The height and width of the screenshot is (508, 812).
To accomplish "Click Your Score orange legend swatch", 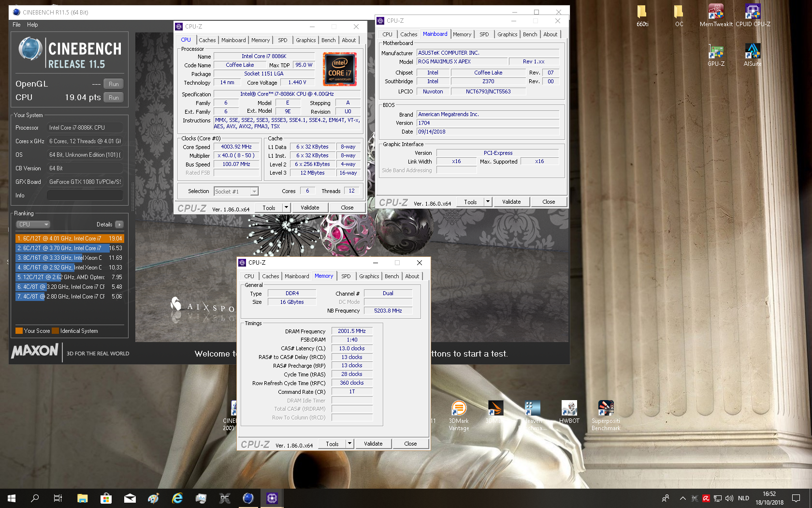I will pyautogui.click(x=19, y=331).
